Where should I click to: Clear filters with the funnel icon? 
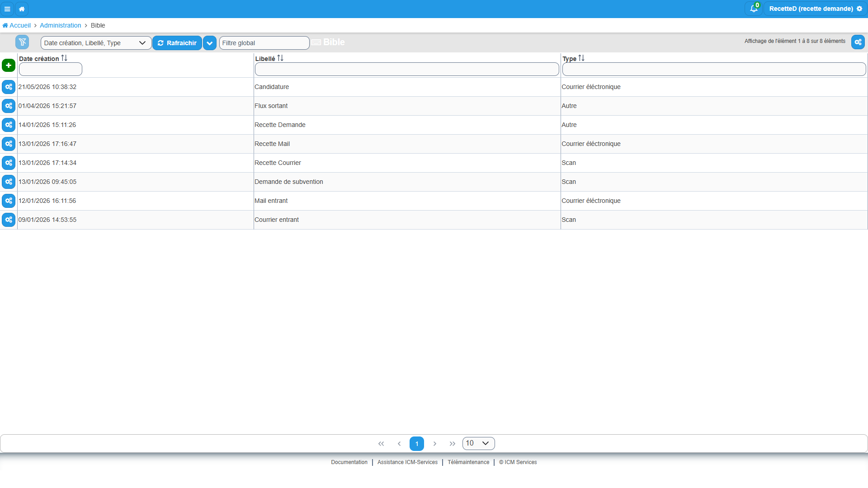pos(22,42)
